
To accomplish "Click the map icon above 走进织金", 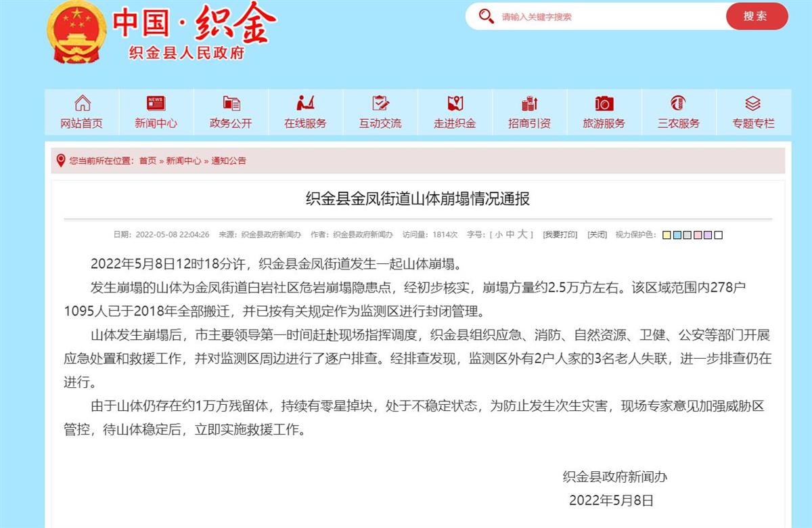I will point(455,104).
